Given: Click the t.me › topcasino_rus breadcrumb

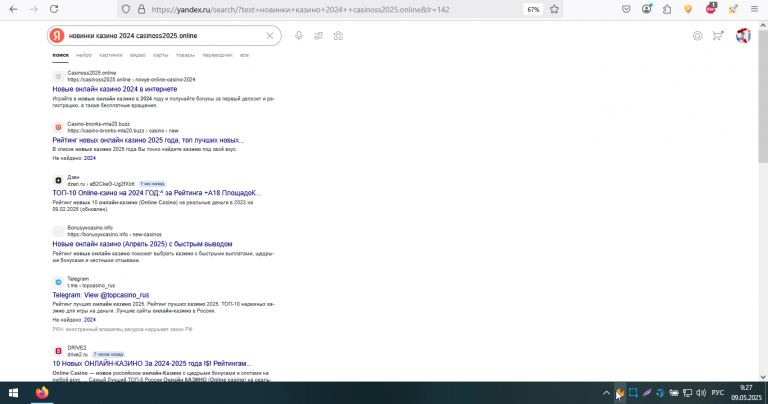Looking at the screenshot, I should click(91, 285).
